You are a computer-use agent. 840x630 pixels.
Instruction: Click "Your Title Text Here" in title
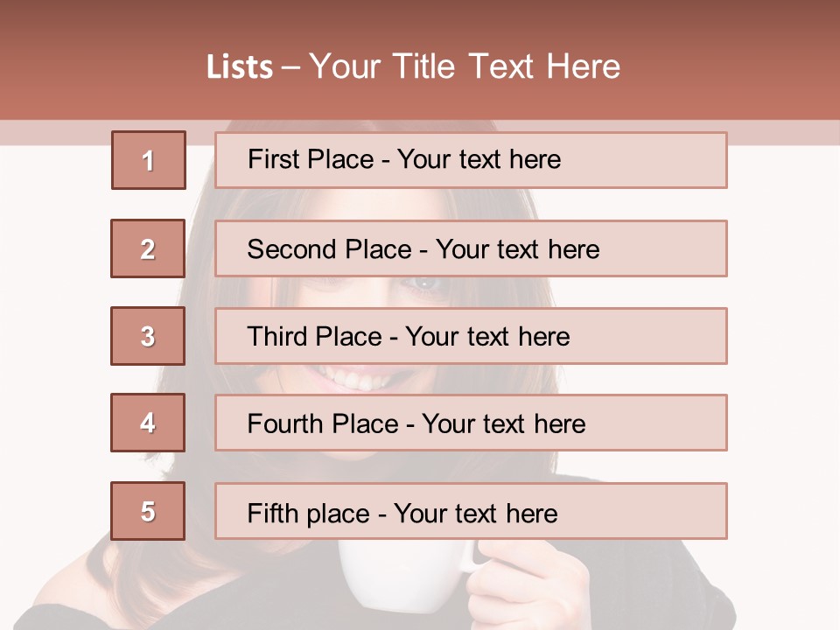(465, 66)
